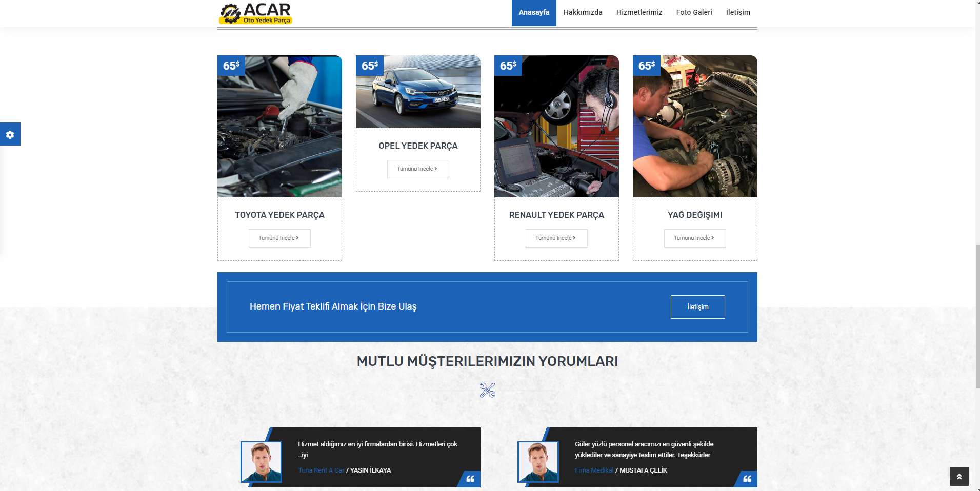Click the RENAULT YEDEK PARÇA title
This screenshot has height=491, width=980.
[x=556, y=215]
